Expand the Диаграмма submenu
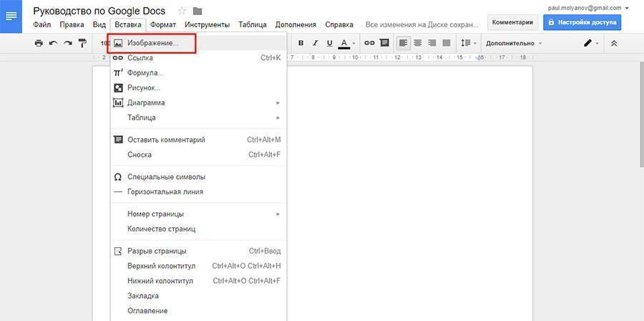 click(199, 102)
